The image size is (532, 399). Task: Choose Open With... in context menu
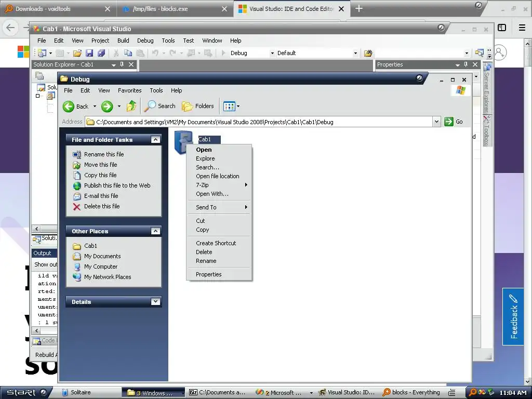[219, 194]
